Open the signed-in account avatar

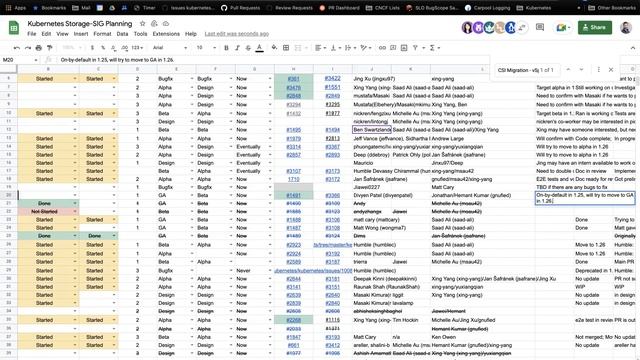point(626,27)
